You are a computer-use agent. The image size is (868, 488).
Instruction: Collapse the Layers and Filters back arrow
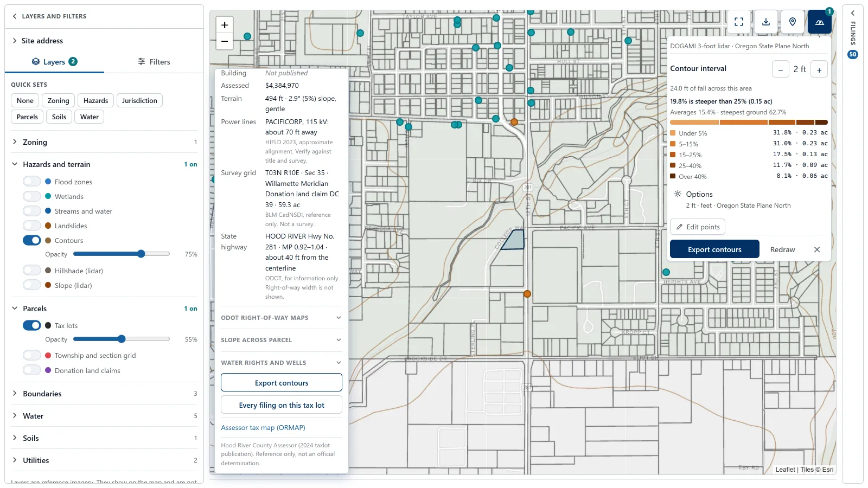point(15,16)
